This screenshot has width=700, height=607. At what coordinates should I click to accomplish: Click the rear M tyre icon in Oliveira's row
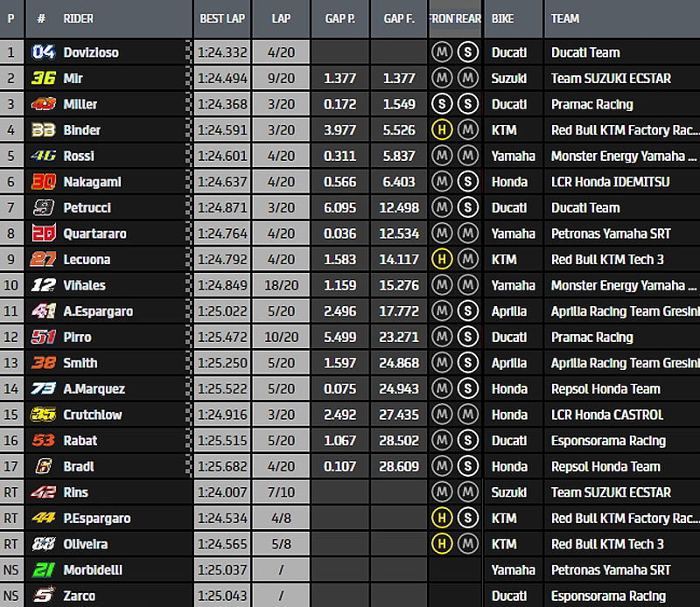coord(468,544)
